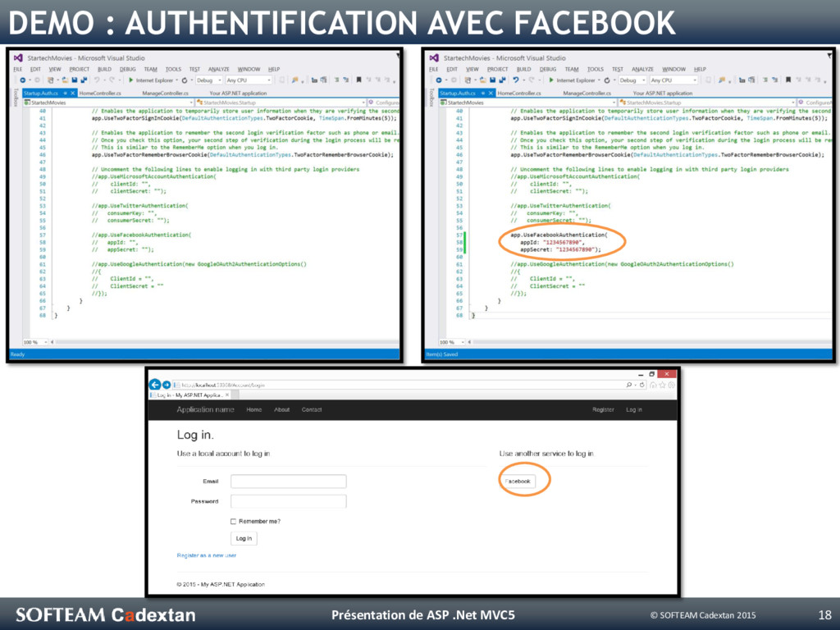Click Application name brand link

pos(205,410)
